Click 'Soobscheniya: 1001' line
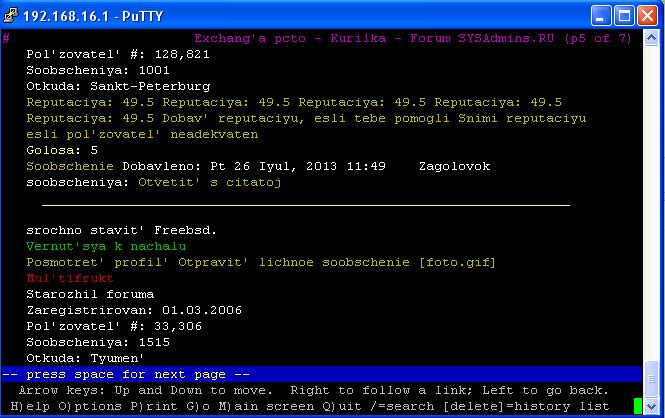 click(x=98, y=70)
